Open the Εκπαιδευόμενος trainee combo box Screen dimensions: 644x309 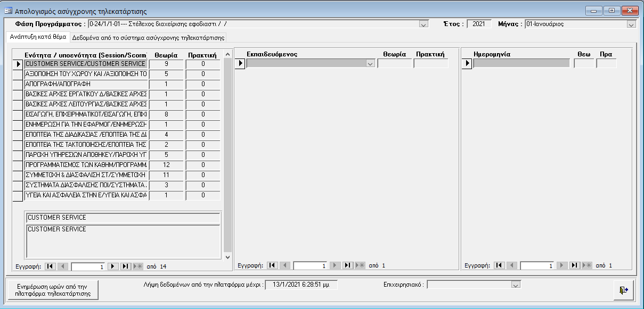click(370, 64)
